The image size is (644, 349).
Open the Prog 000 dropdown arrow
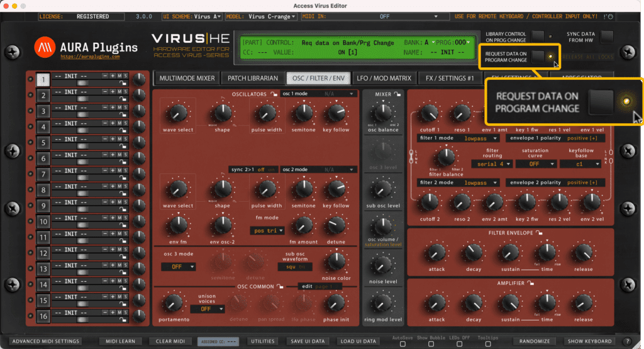tap(468, 42)
